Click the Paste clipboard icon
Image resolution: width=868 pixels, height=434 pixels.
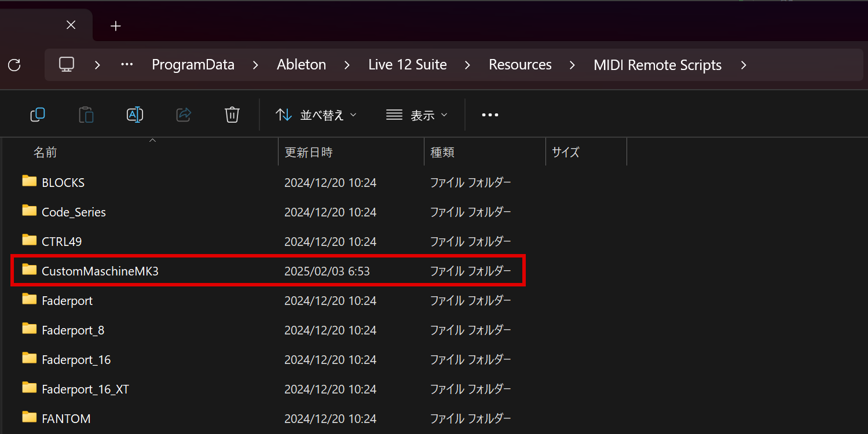pos(86,115)
